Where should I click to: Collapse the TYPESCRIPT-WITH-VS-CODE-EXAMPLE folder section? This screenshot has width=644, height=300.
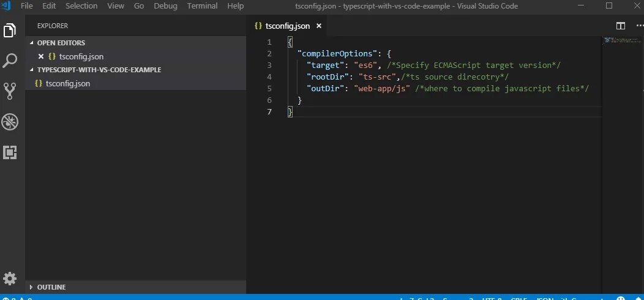click(x=135, y=70)
